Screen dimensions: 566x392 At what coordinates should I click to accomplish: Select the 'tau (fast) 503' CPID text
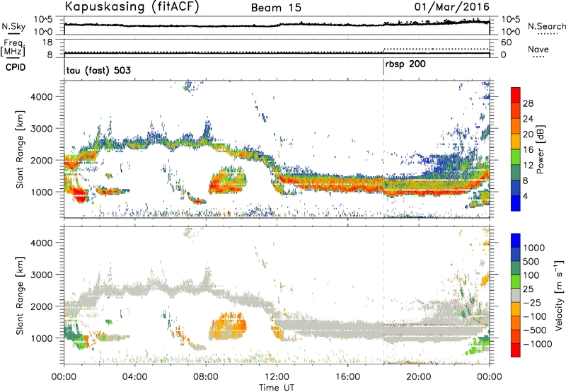[98, 70]
